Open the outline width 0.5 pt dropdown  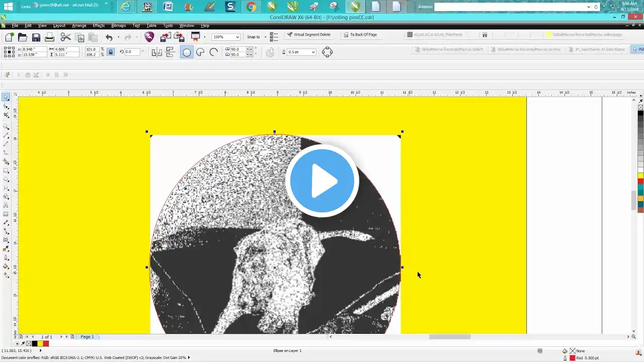tap(313, 52)
